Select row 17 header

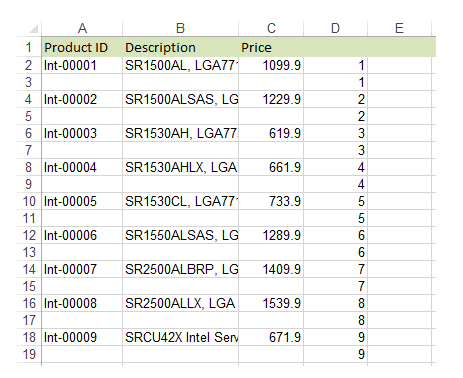point(29,320)
